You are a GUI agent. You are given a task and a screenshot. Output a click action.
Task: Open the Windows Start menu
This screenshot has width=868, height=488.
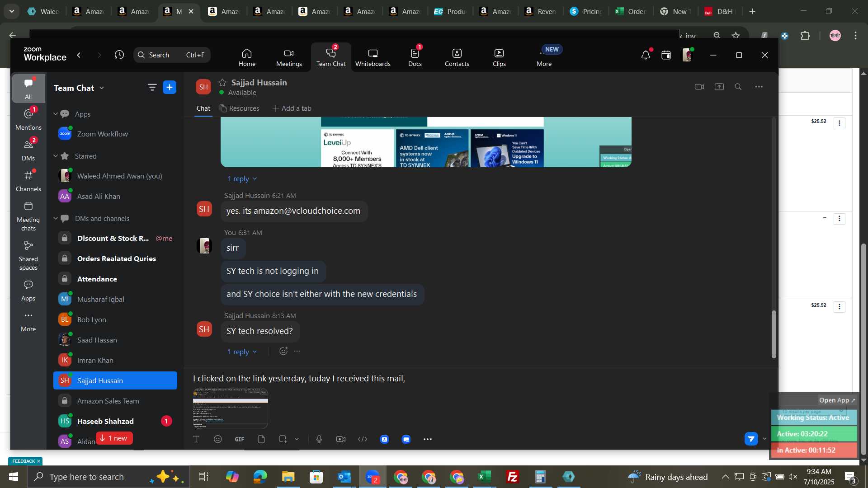pos(14,477)
